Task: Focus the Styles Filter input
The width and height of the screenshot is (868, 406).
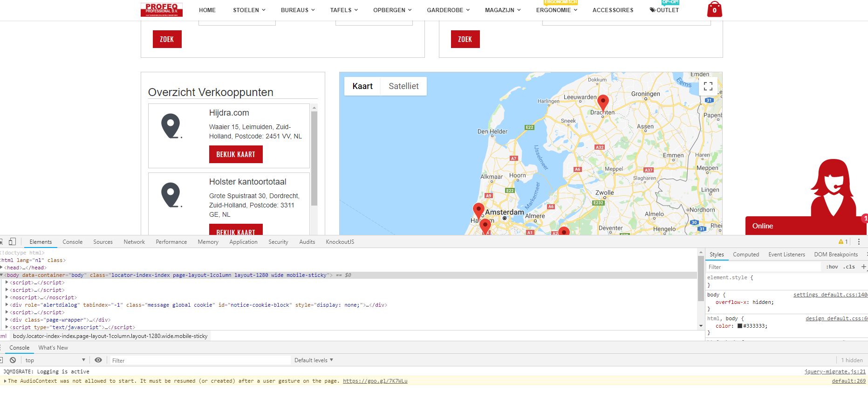Action: click(763, 267)
